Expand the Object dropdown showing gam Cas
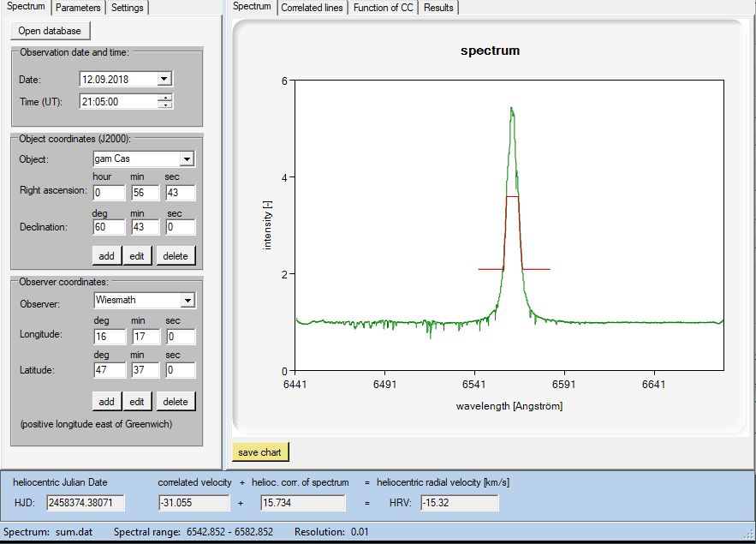756x544 pixels. (x=187, y=158)
